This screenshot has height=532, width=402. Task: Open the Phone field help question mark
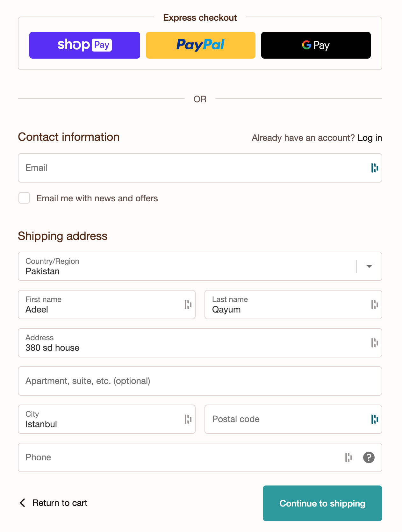[369, 457]
